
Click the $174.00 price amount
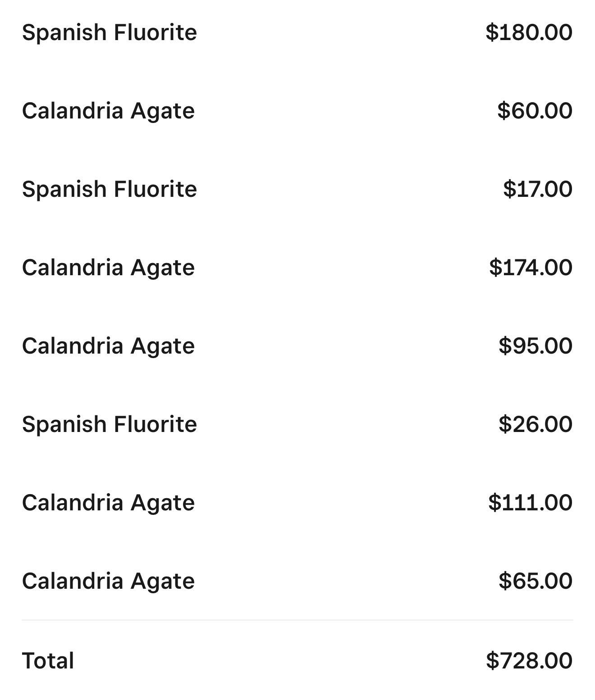click(531, 268)
